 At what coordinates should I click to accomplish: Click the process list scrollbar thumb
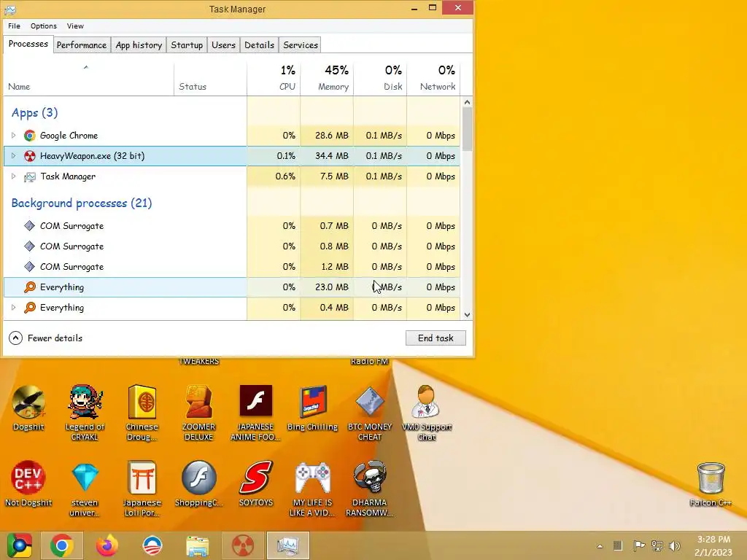(467, 128)
